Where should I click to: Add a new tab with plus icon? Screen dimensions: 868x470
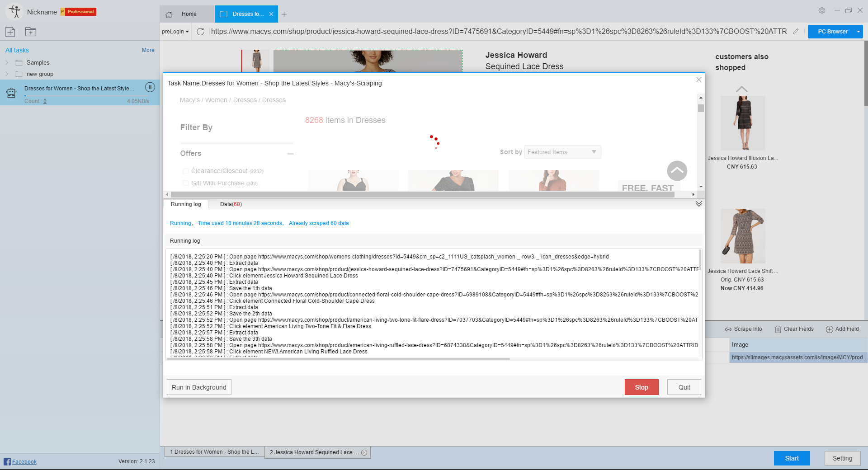click(x=284, y=14)
